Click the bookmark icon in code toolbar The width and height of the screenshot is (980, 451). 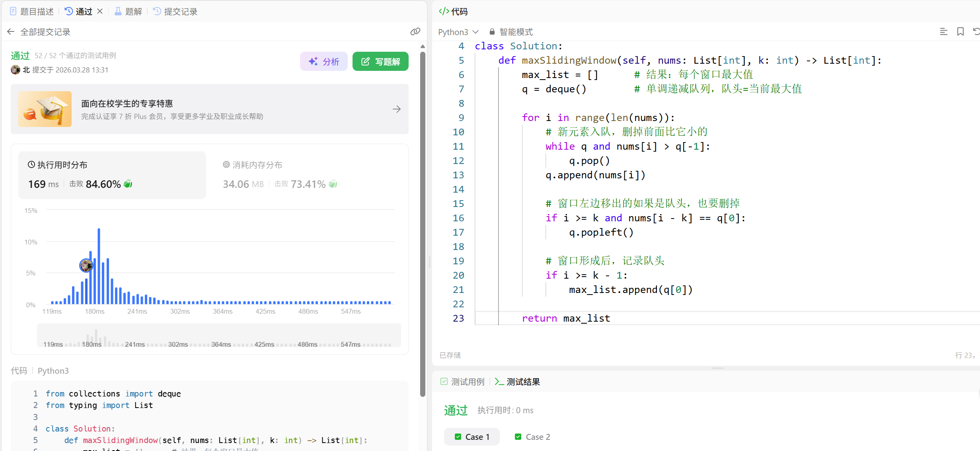click(x=960, y=32)
